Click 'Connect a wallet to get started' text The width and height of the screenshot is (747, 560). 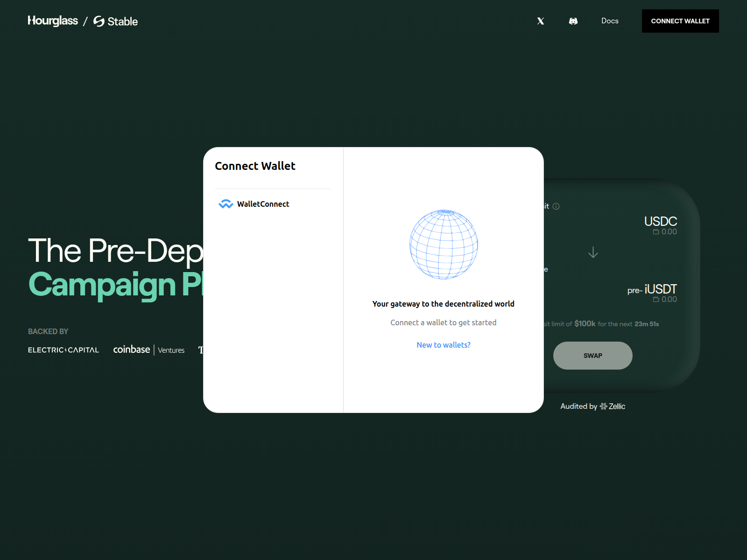pos(444,322)
